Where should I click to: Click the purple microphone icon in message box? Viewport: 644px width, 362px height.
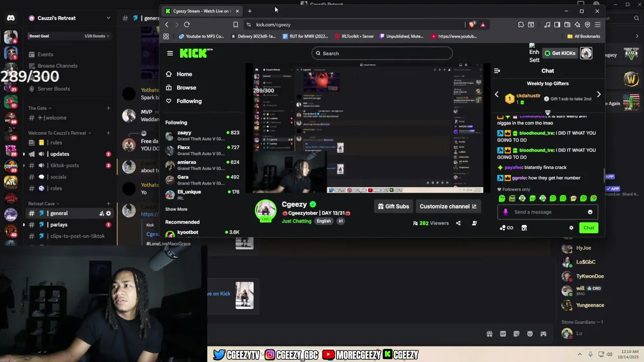507,212
